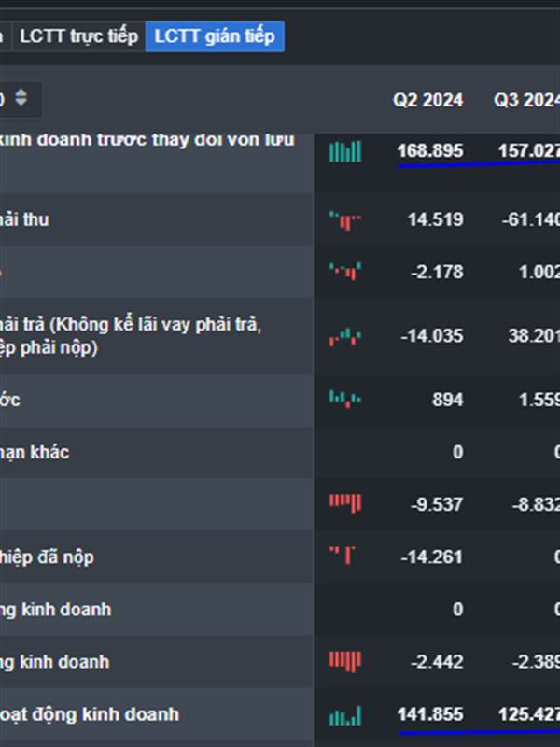Image resolution: width=560 pixels, height=747 pixels.
Task: Switch to the LCTT trực tiếp tab
Action: point(78,36)
